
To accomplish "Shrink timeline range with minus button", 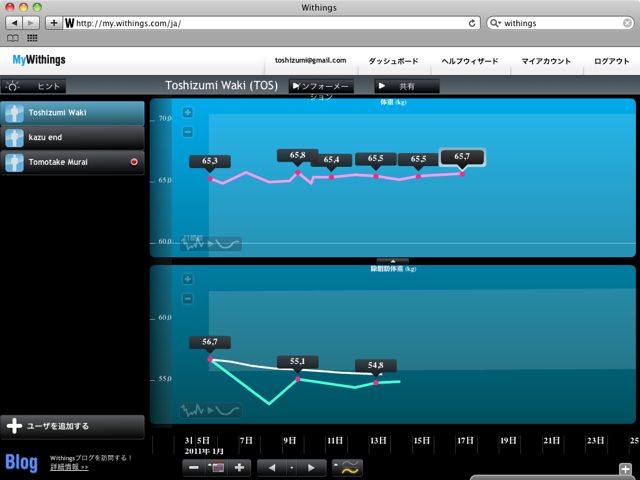I will [x=194, y=467].
